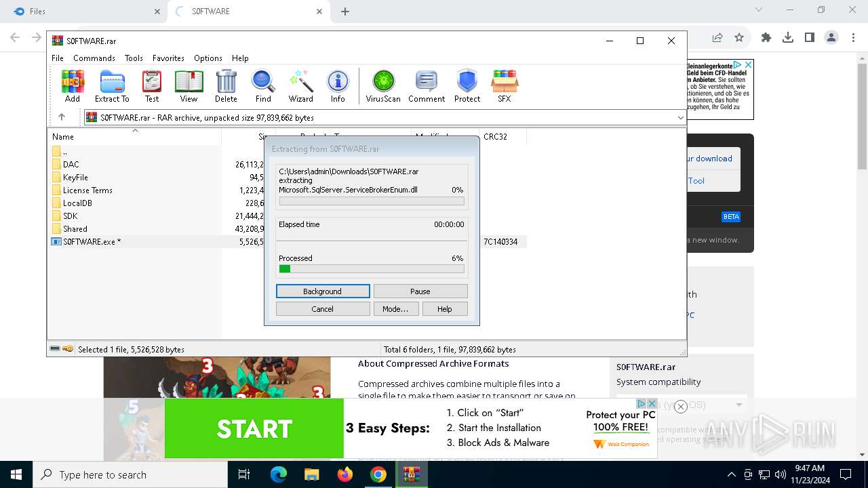Screen dimensions: 868x488
Task: Click the Protect shield icon
Action: [x=467, y=86]
